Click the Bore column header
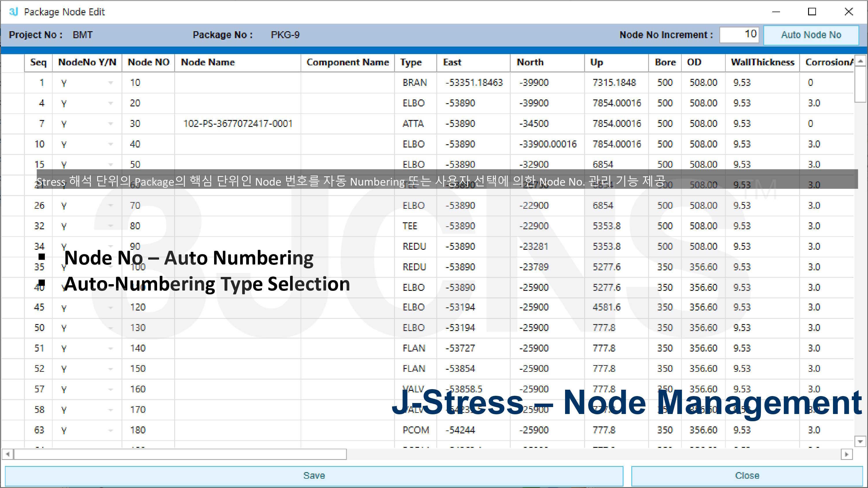Screen dimensions: 868x488 point(665,63)
